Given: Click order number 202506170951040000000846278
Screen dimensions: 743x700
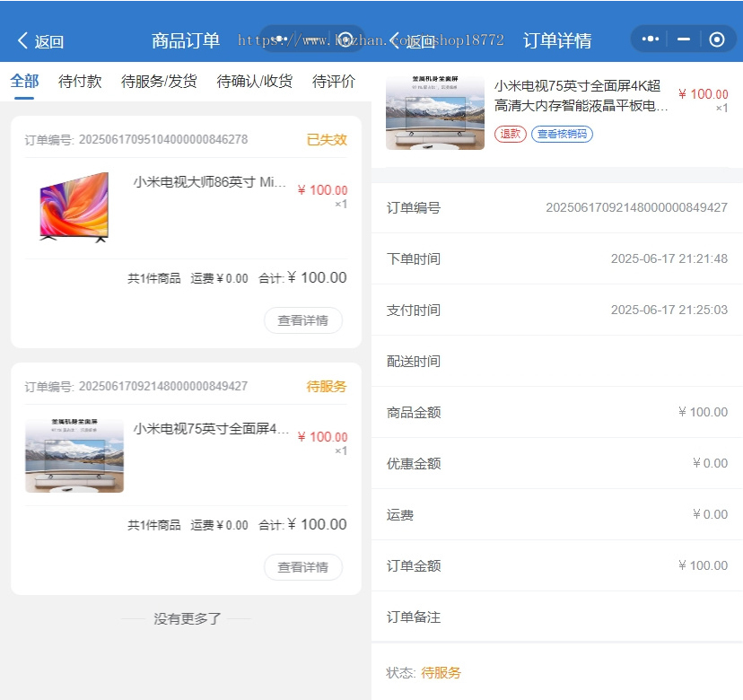Looking at the screenshot, I should 163,139.
